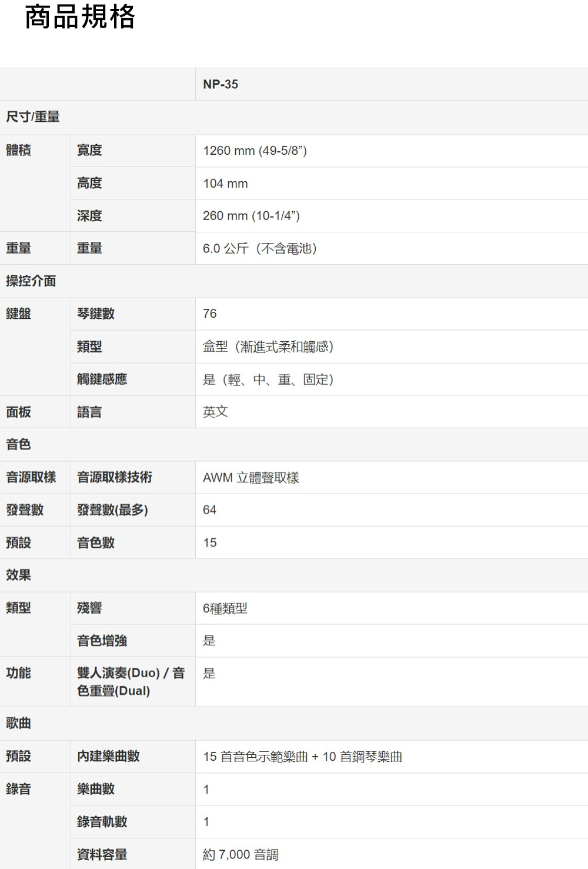588x869 pixels.
Task: Click the 觸鍵感應 label cell
Action: pyautogui.click(x=133, y=379)
